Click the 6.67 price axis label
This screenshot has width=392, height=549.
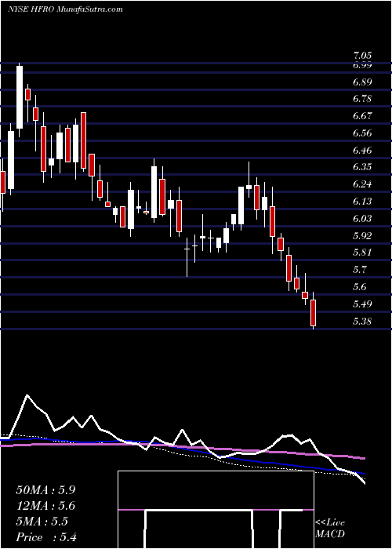362,116
